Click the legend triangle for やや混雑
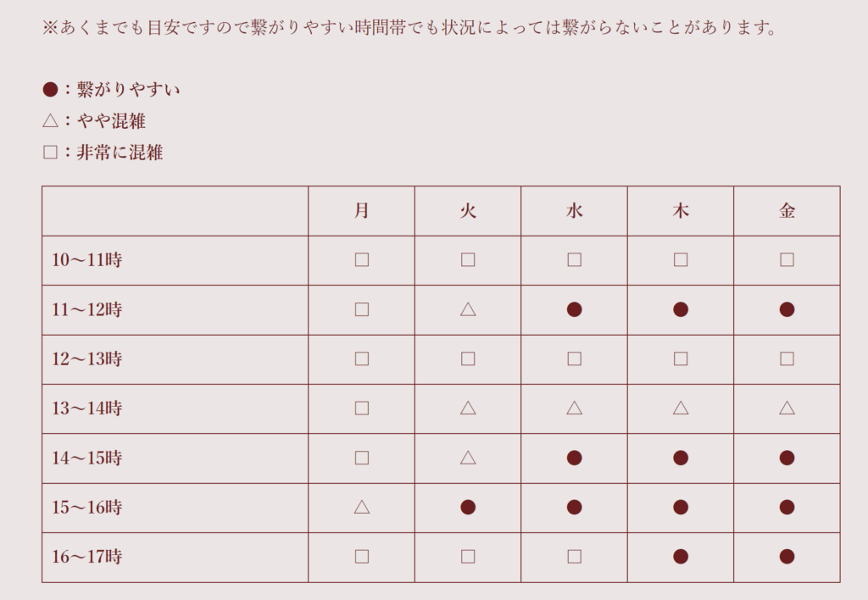 point(50,120)
